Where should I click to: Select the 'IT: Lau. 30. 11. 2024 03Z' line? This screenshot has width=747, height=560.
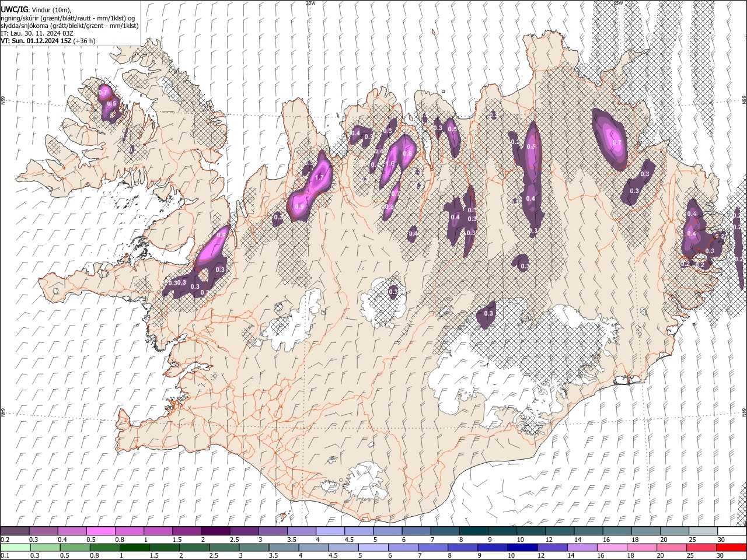coord(37,33)
